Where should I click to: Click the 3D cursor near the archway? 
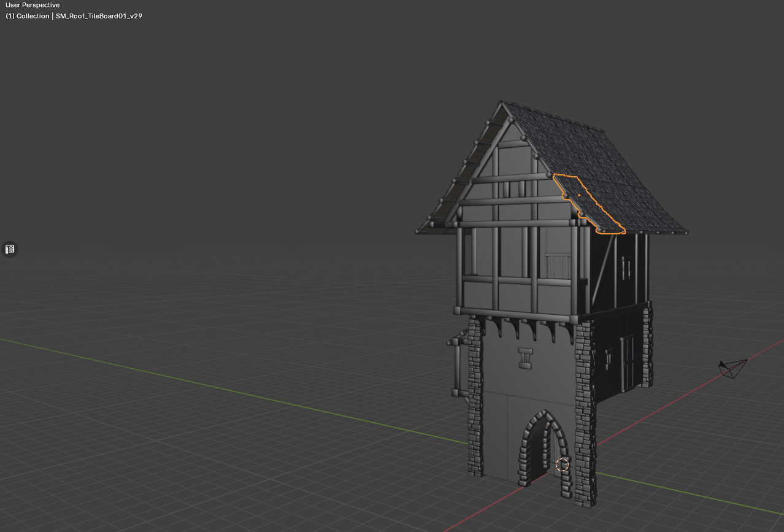pos(562,465)
